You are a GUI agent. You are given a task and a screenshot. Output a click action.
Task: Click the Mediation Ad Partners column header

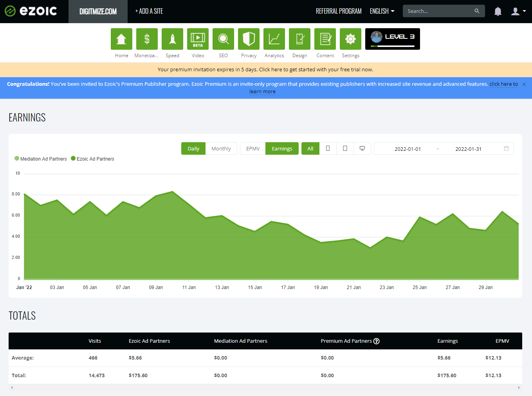click(241, 341)
